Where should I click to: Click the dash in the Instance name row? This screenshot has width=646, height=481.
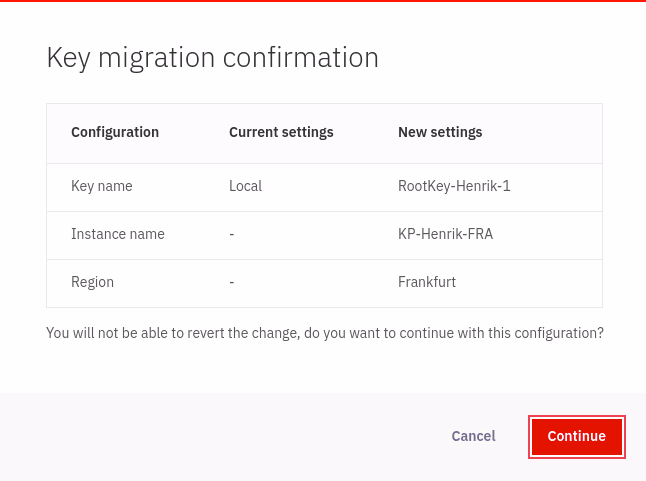click(232, 234)
